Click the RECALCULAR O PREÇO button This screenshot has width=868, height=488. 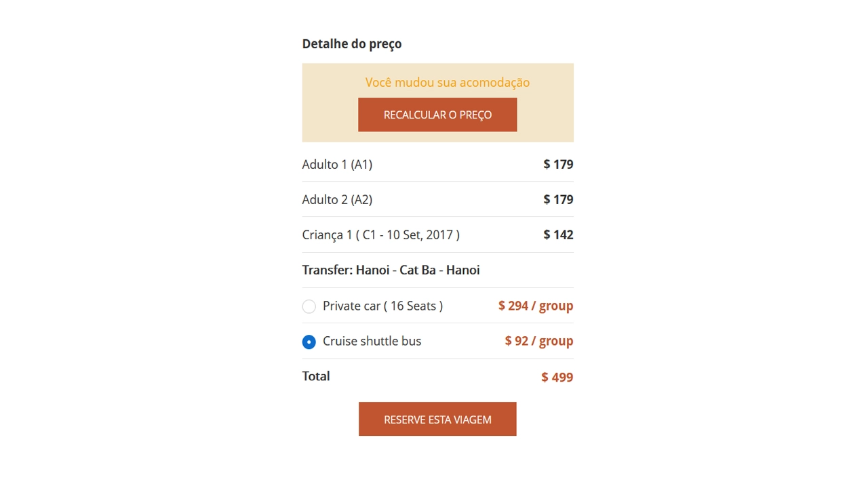(x=437, y=115)
